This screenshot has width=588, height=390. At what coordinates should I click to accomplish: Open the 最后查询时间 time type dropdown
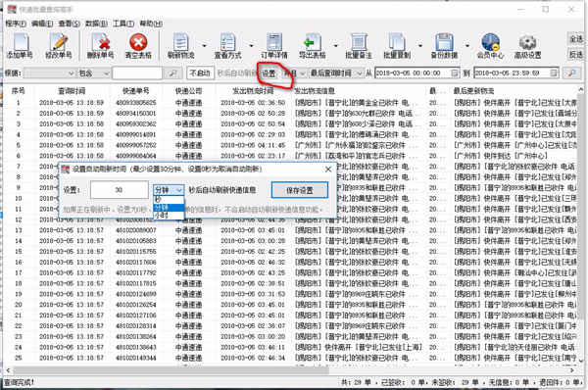(x=336, y=73)
